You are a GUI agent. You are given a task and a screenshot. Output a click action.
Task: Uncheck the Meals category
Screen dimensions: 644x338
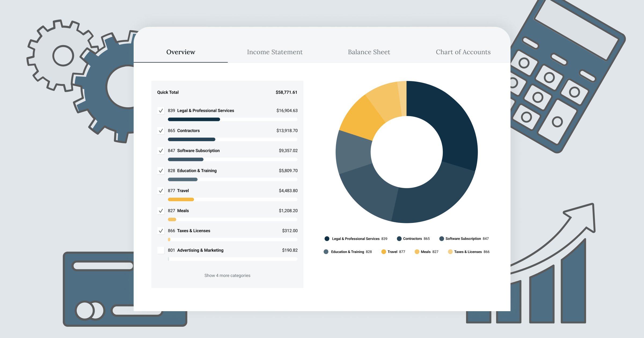(161, 211)
